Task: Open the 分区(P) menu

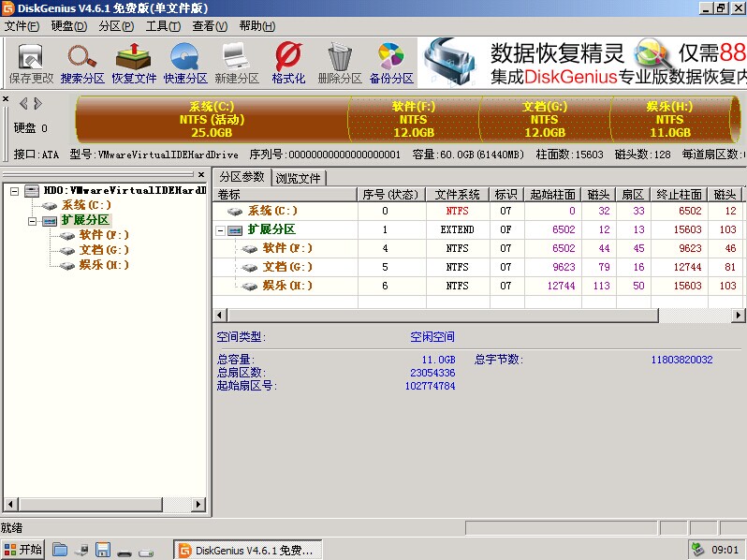Action: [x=116, y=26]
